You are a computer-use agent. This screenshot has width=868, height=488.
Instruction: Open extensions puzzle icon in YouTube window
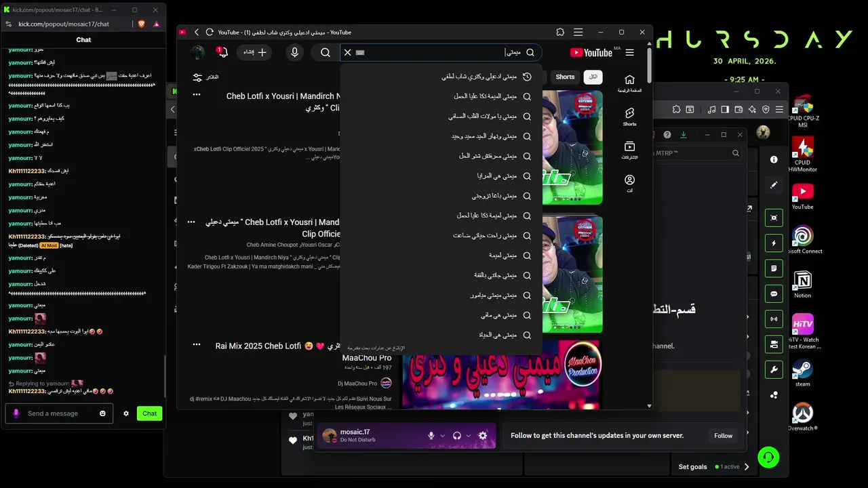tap(560, 32)
